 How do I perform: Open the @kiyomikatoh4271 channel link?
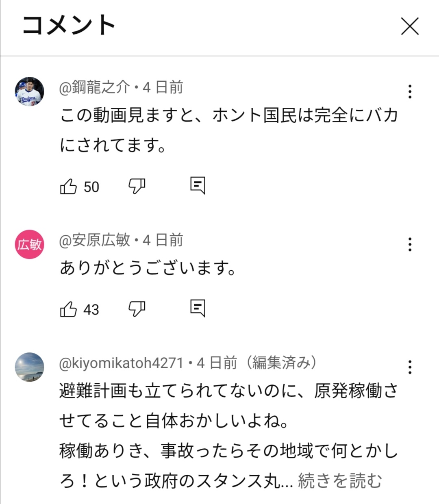pos(121,363)
